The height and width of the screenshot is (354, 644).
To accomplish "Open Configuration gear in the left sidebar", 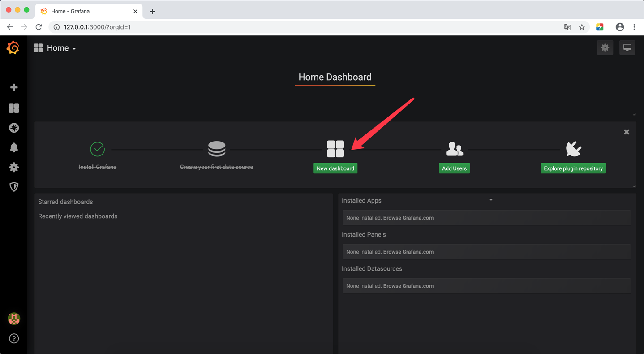I will coord(14,167).
